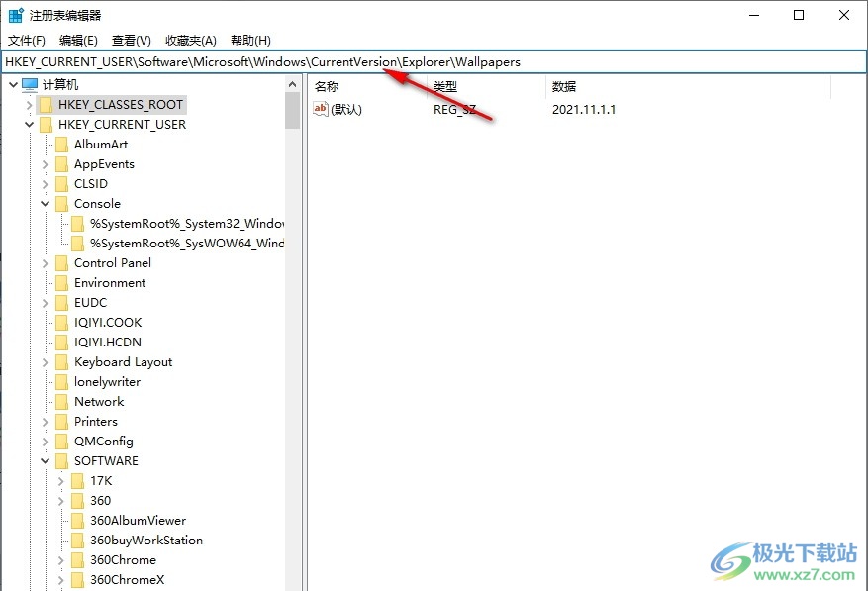Select the AlbumArt key label
868x591 pixels.
pyautogui.click(x=101, y=145)
